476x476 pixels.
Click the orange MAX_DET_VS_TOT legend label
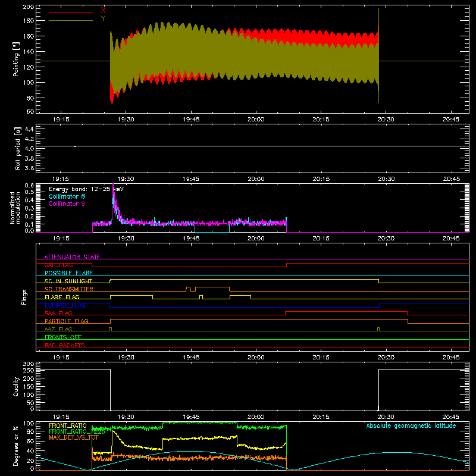(73, 437)
